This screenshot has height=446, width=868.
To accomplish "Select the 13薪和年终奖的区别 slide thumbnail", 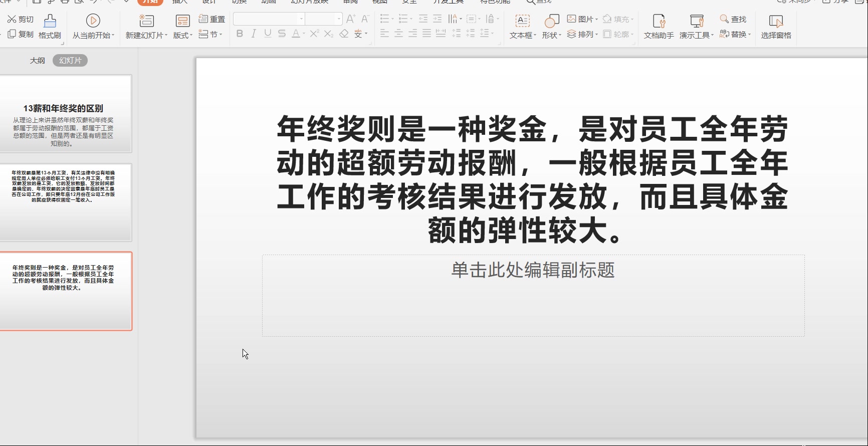I will 65,114.
